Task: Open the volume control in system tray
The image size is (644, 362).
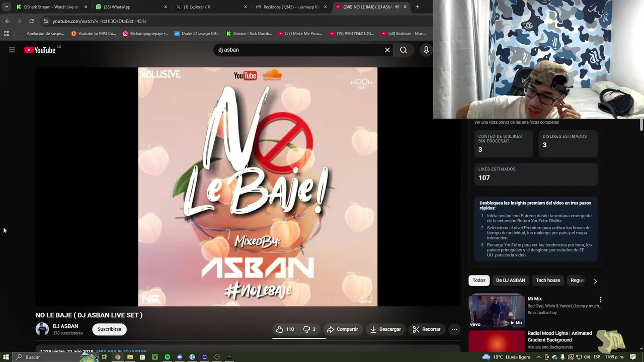Action: pos(587,357)
